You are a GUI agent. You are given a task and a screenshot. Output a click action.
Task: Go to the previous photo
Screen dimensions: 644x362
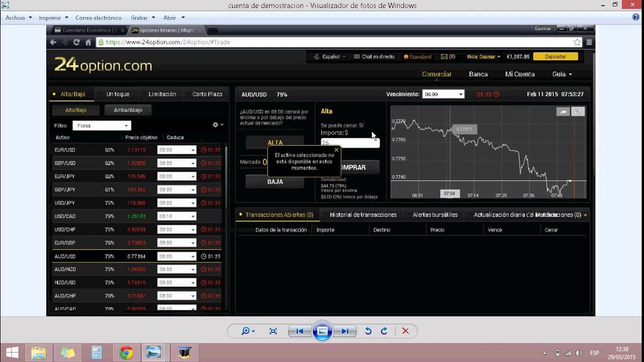pos(299,331)
